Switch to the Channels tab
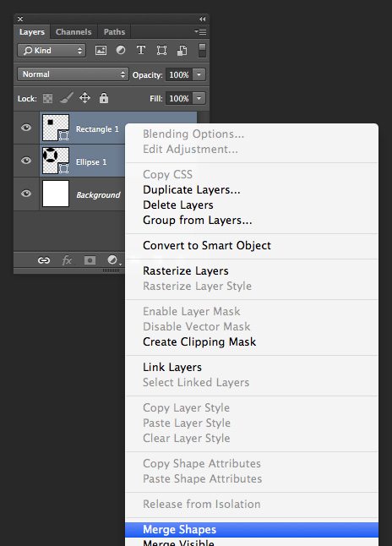 click(x=73, y=31)
